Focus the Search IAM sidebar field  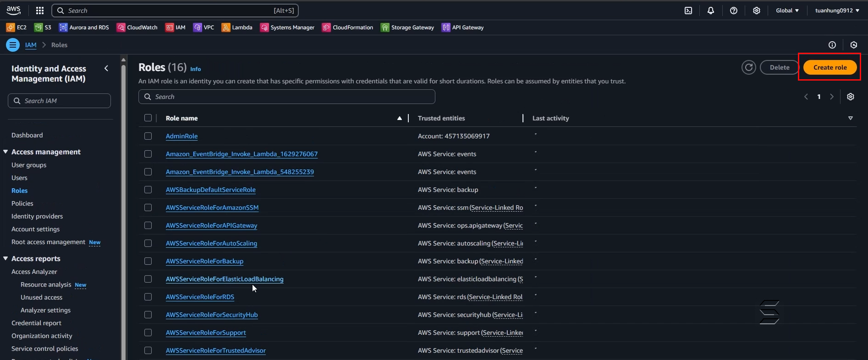(x=59, y=101)
